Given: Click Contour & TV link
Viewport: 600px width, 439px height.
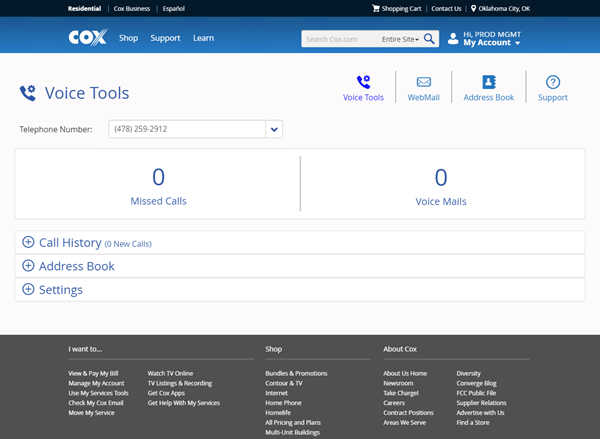Looking at the screenshot, I should click(284, 383).
